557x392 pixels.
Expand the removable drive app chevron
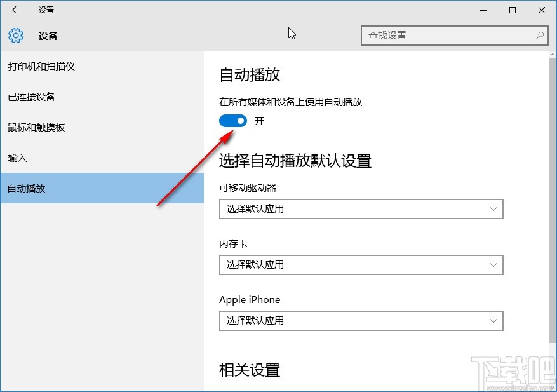click(x=493, y=209)
